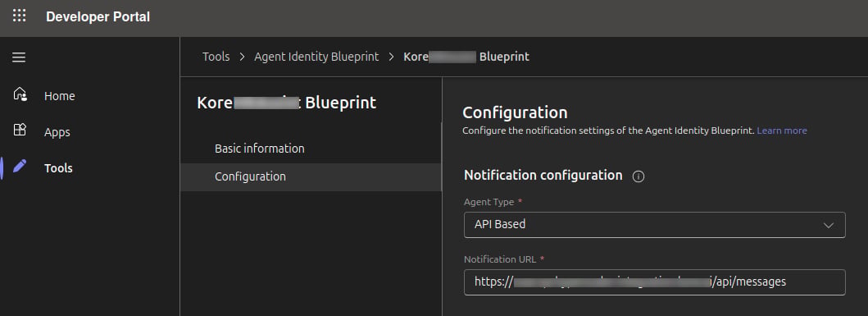
Task: Click into the Notification URL field
Action: pos(654,282)
